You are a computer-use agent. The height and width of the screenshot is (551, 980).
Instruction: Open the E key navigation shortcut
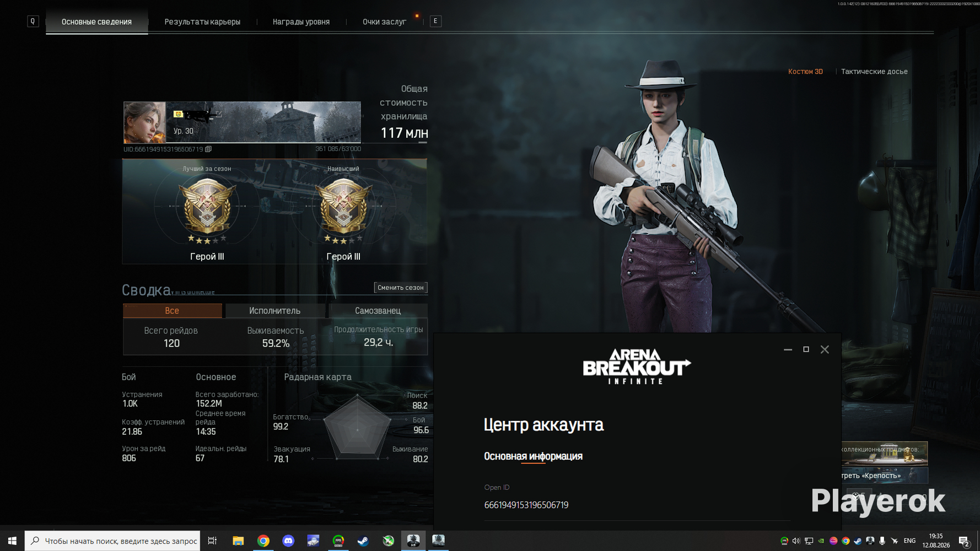tap(435, 21)
